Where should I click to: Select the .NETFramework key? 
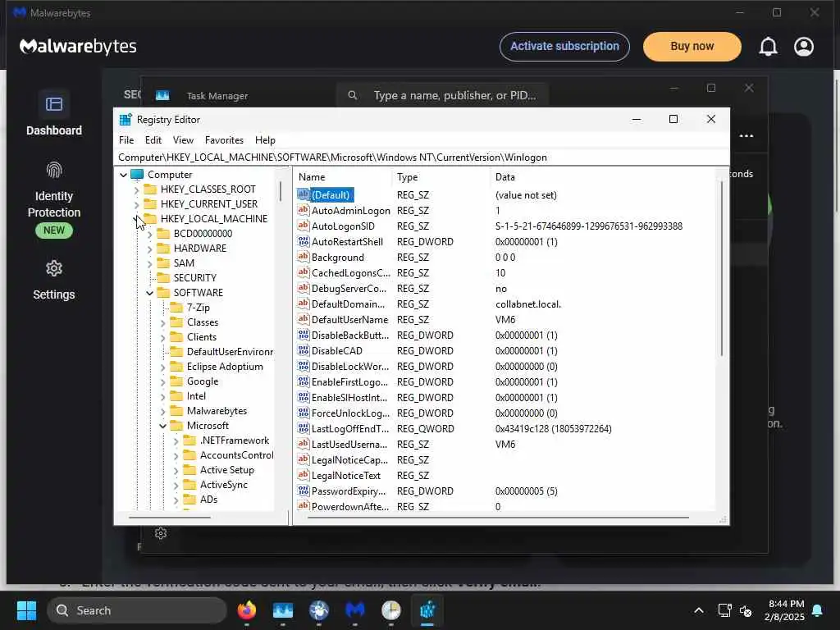pyautogui.click(x=235, y=441)
